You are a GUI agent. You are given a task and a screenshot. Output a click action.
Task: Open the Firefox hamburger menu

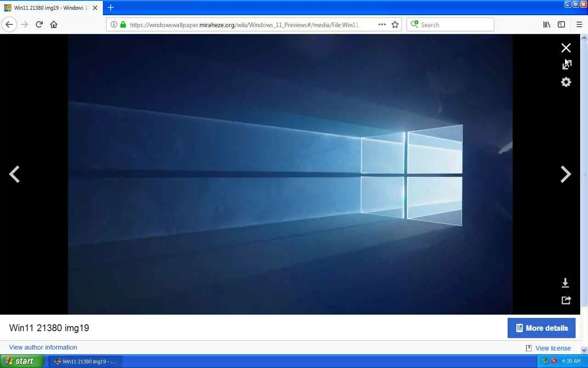click(x=579, y=24)
